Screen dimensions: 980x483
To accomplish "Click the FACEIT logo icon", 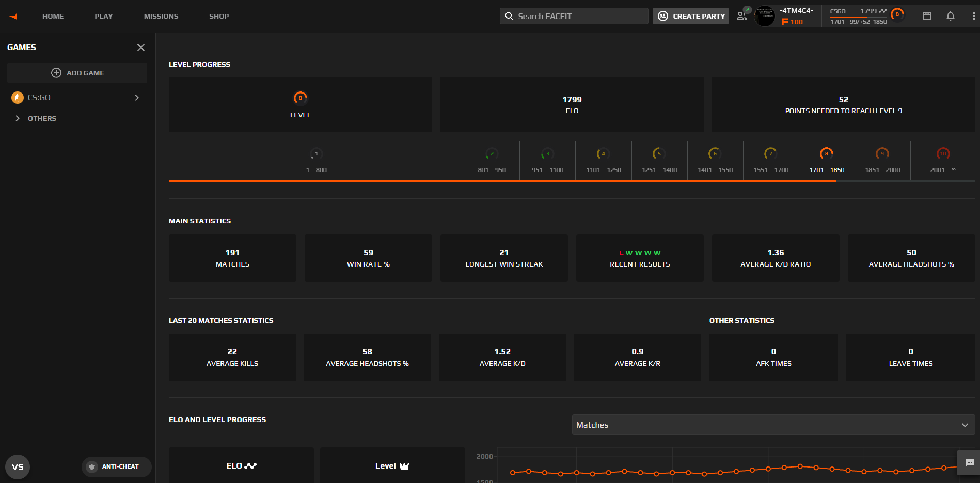I will (x=14, y=16).
